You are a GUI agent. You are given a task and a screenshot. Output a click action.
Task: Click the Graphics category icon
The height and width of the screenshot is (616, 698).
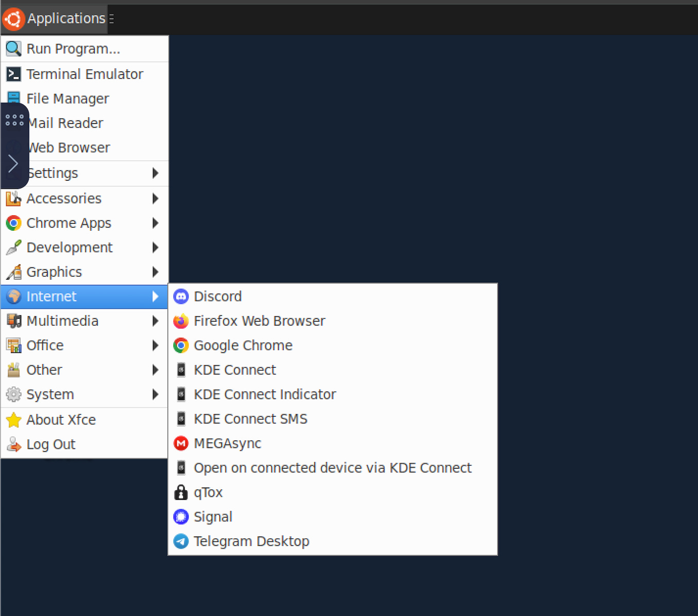tap(13, 272)
